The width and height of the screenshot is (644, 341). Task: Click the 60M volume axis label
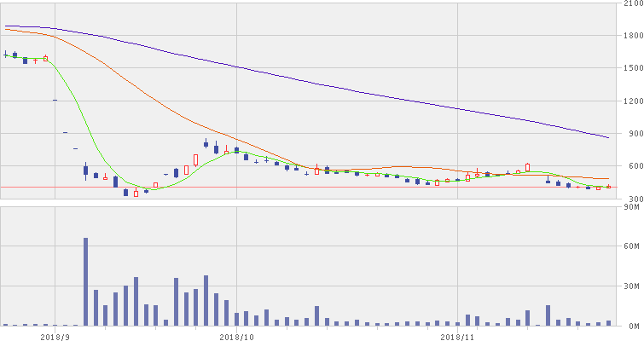coord(633,247)
